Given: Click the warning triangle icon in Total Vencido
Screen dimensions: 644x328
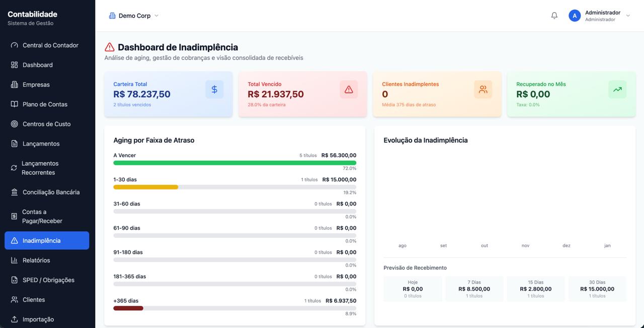Looking at the screenshot, I should pos(349,90).
